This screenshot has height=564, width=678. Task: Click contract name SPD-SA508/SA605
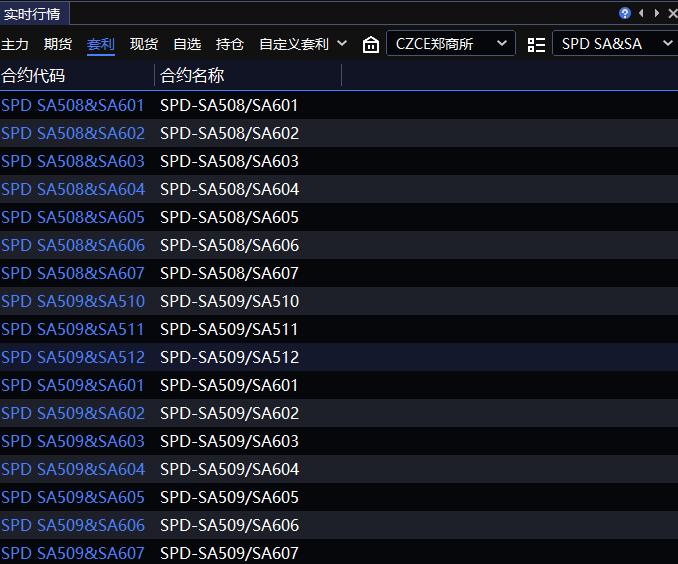229,217
